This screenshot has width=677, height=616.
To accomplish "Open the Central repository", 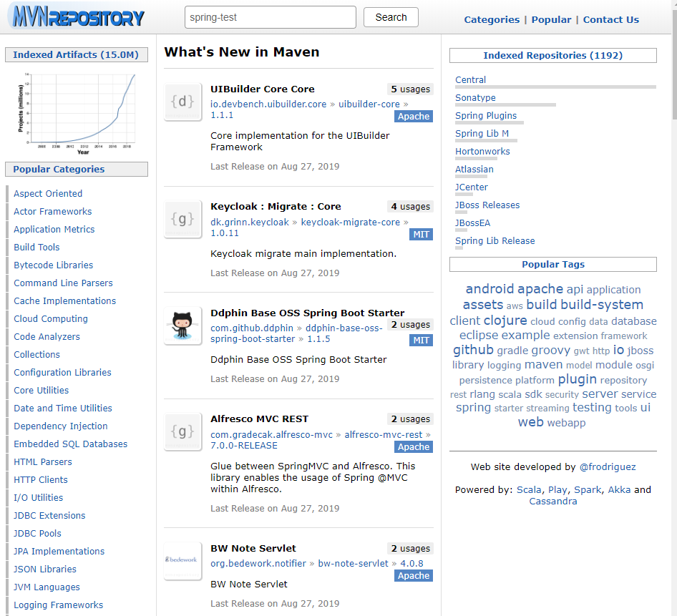I will pos(470,80).
